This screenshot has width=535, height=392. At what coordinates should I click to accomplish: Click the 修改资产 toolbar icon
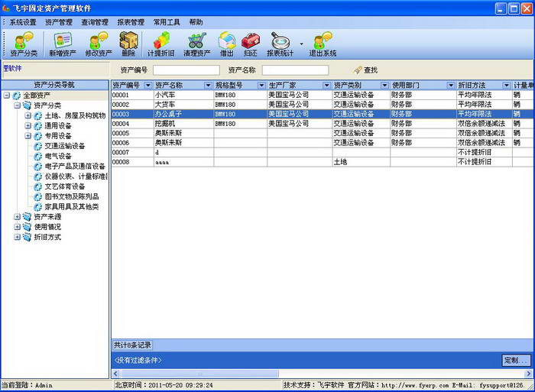click(99, 44)
